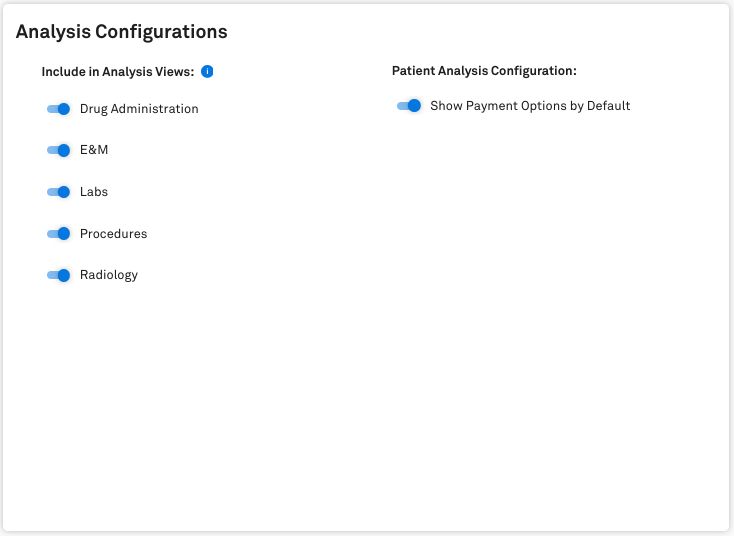This screenshot has width=734, height=536.
Task: Disable the E&M analysis view toggle
Action: click(59, 150)
